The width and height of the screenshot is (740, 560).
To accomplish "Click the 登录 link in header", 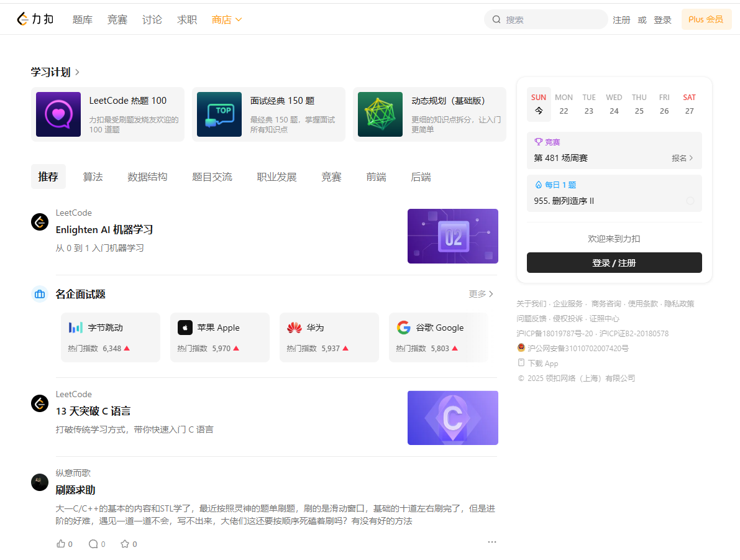I will (x=662, y=20).
